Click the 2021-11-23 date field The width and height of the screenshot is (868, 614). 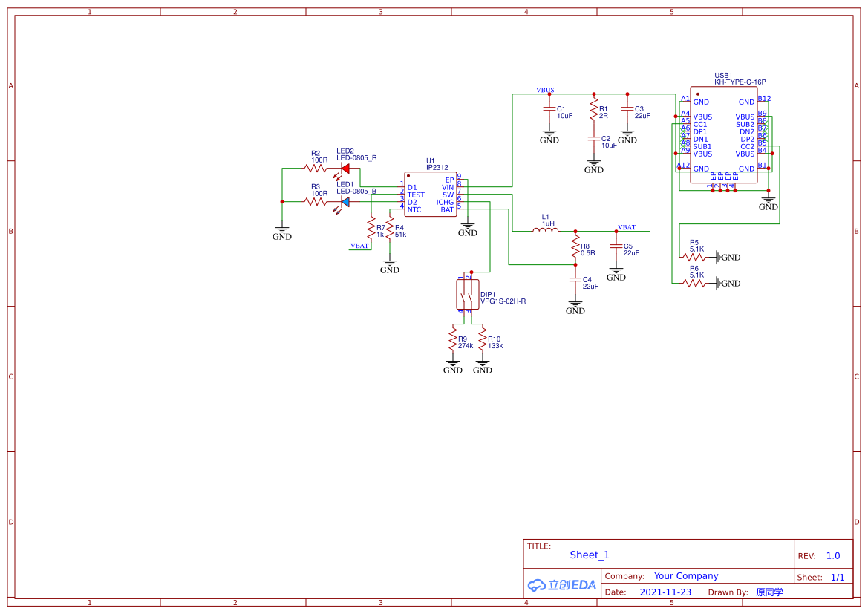665,592
